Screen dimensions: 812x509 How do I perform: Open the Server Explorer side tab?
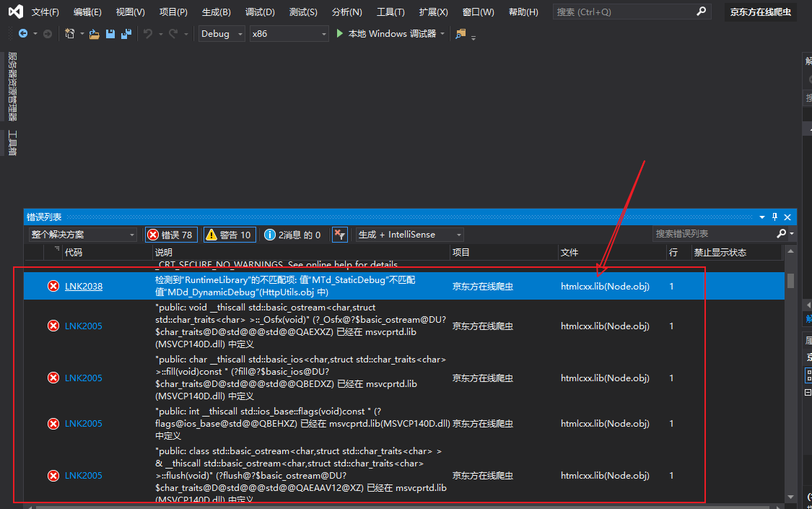[12, 86]
